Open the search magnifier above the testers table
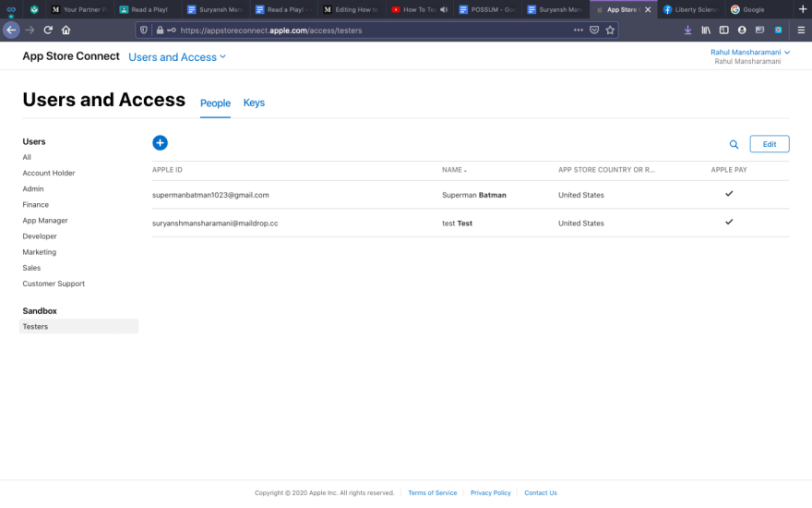Image resolution: width=812 pixels, height=508 pixels. click(x=734, y=145)
